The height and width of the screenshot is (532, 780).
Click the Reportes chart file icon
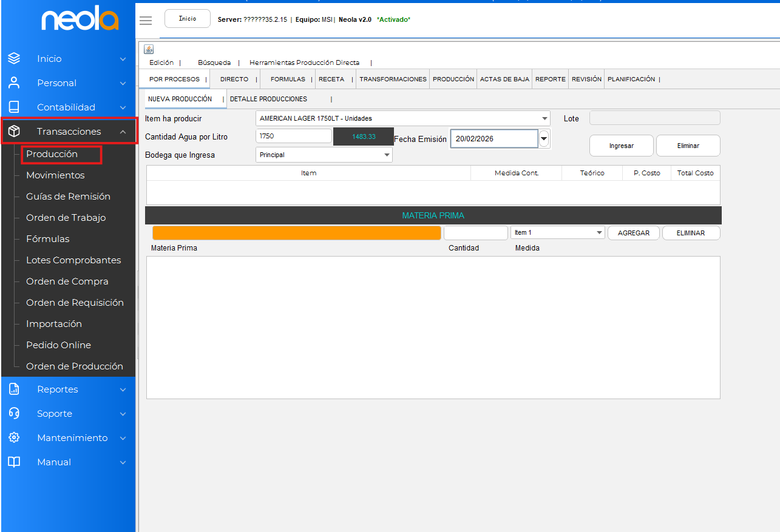[x=14, y=389]
